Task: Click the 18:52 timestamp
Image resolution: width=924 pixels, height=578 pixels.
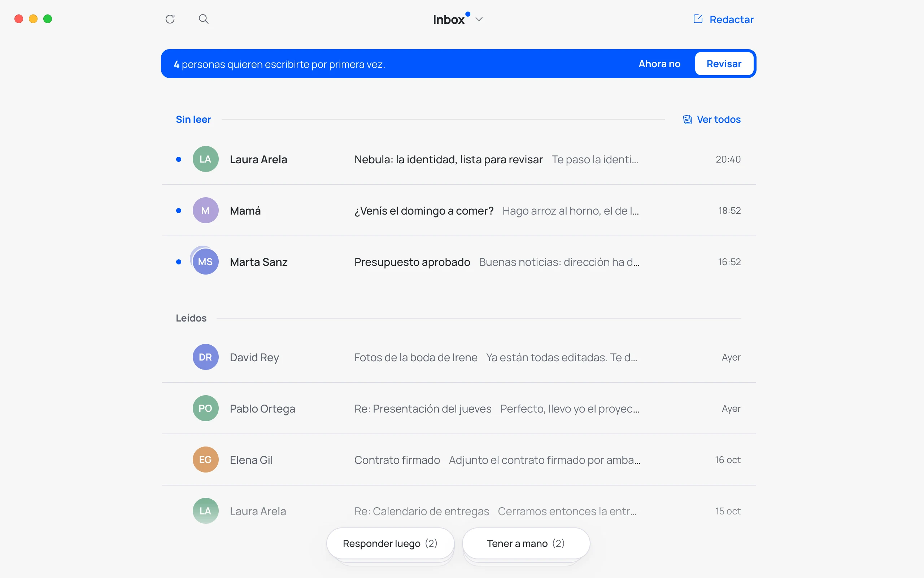Action: tap(729, 211)
